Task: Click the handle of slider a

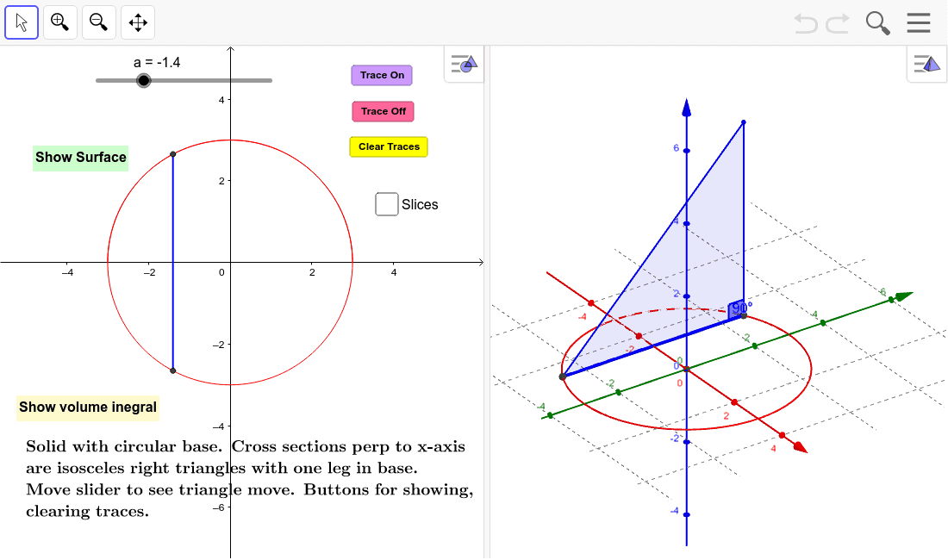Action: pyautogui.click(x=144, y=80)
